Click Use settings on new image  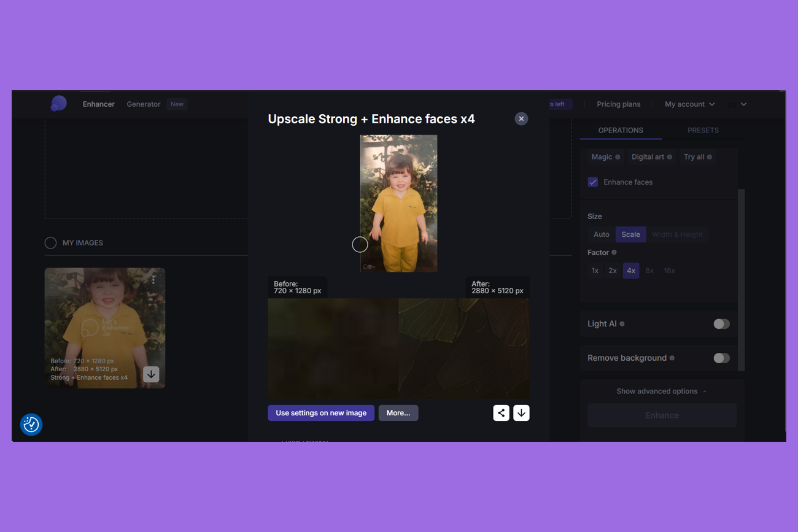[x=321, y=413]
